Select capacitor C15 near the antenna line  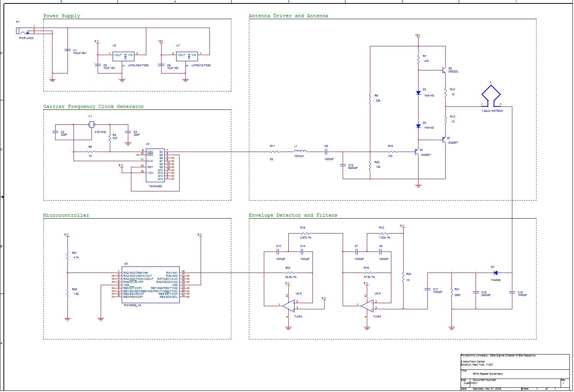click(512, 292)
